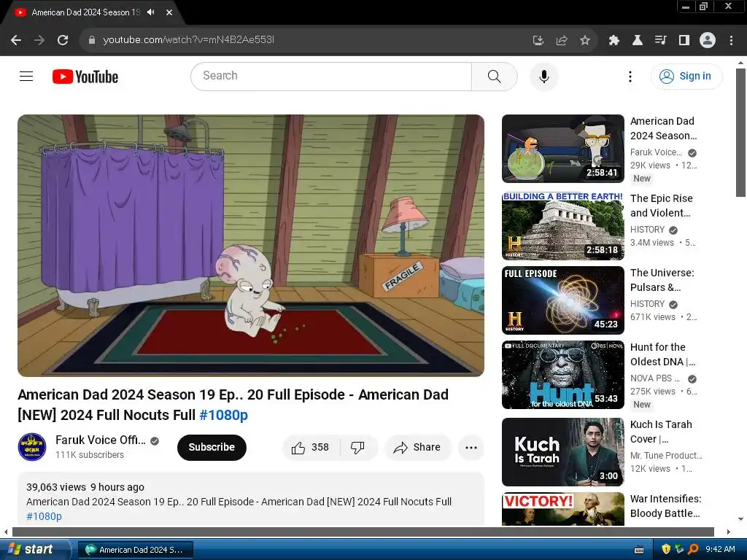Screen dimensions: 747x560
Task: Open more actions ellipsis under video
Action: 471,447
